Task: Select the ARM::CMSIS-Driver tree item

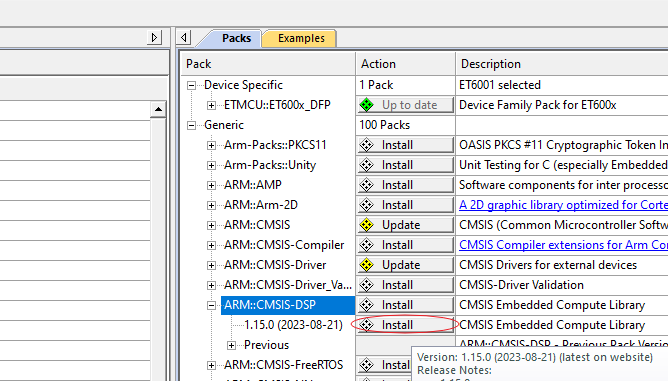Action: (x=275, y=265)
